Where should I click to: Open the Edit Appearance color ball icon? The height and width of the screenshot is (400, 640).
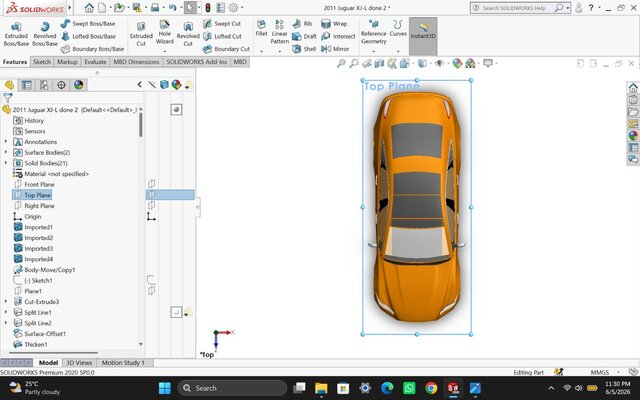coord(457,63)
